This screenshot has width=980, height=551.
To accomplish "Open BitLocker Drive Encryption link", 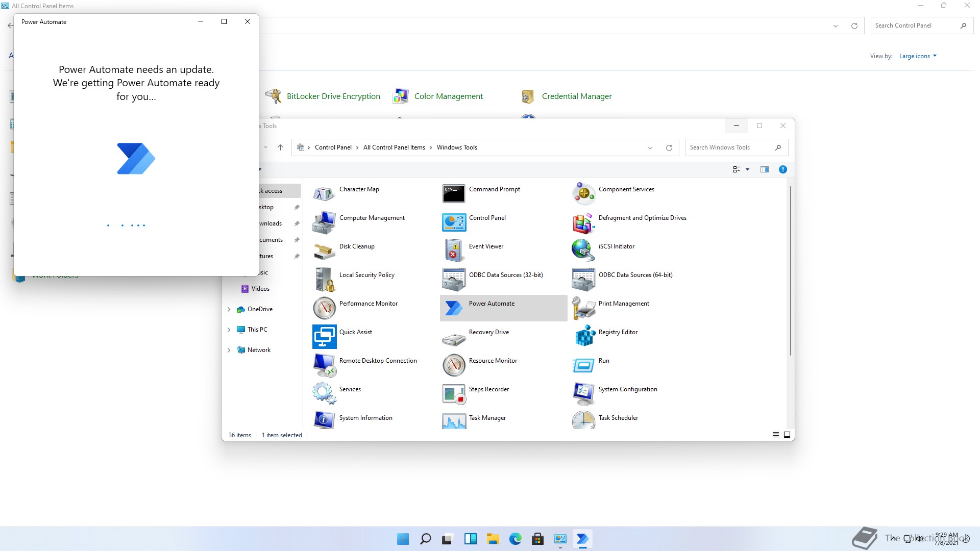I will click(x=333, y=96).
